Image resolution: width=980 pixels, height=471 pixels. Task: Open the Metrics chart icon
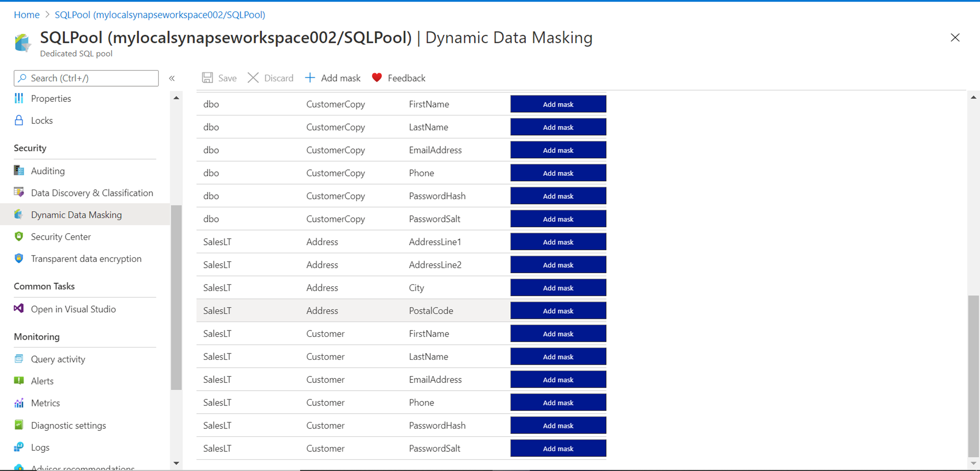click(19, 403)
